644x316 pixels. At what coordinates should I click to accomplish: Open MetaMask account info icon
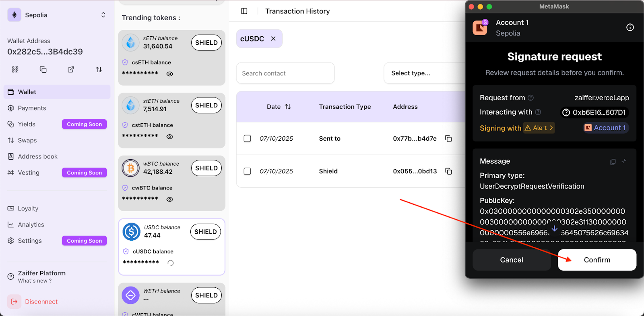tap(630, 27)
